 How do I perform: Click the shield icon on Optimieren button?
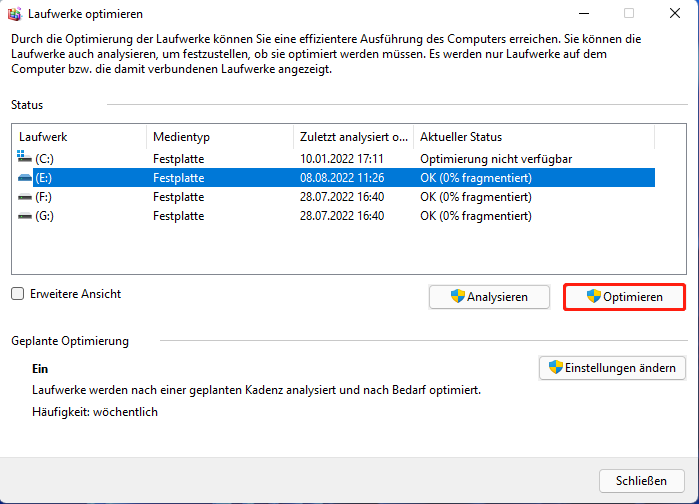coord(594,296)
